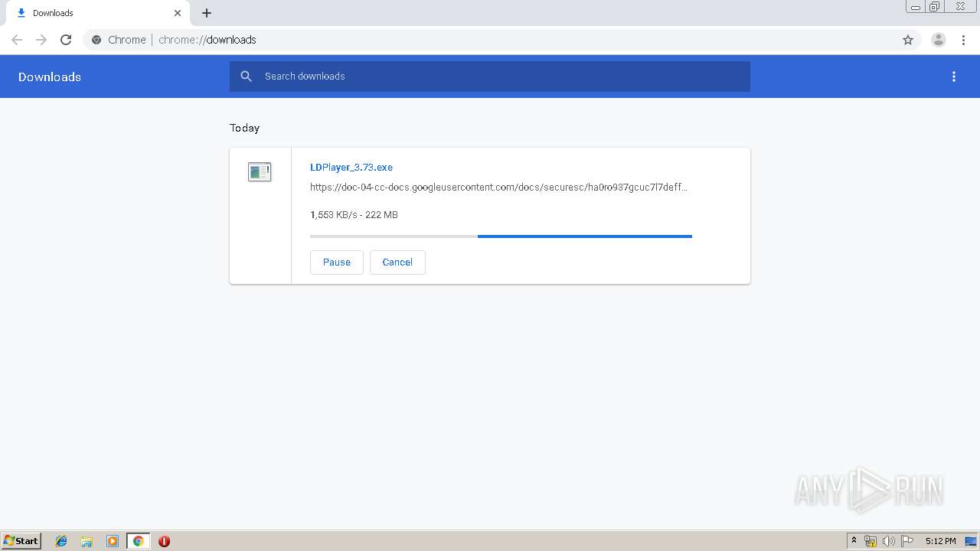Click the download speed and size text
980x551 pixels.
coord(354,215)
